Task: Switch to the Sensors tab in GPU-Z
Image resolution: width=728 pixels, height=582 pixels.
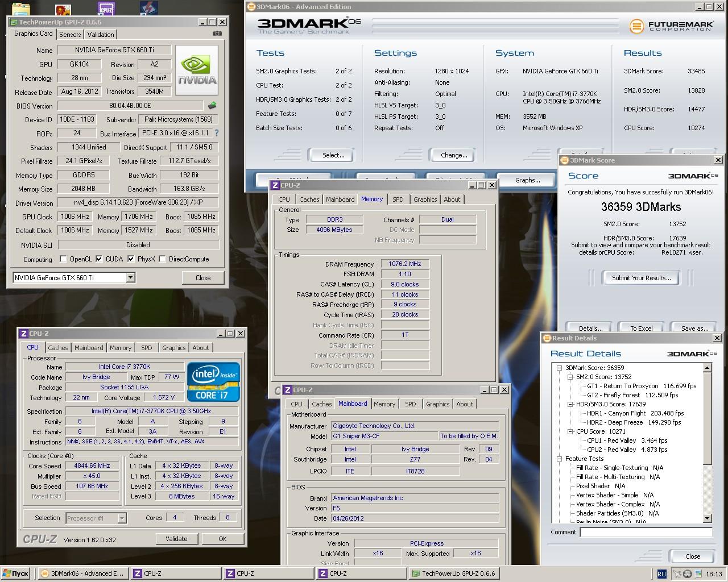Action: click(70, 35)
